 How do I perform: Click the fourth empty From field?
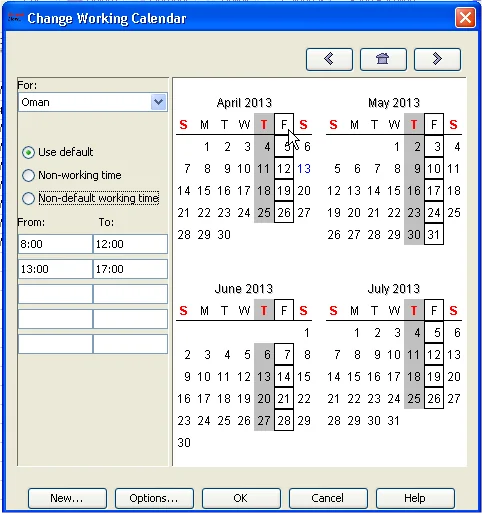(55, 319)
